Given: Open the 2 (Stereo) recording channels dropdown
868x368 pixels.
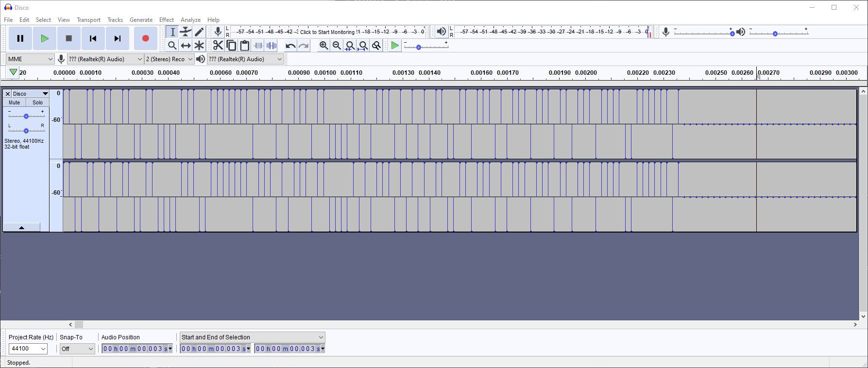Looking at the screenshot, I should pos(170,59).
